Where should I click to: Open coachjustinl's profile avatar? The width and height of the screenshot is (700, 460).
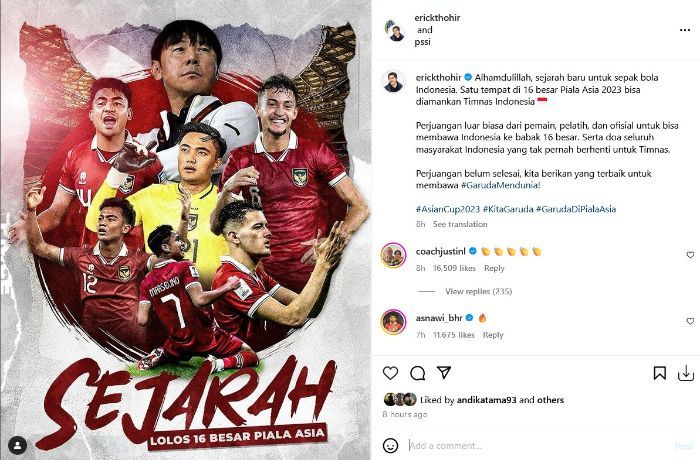point(393,256)
